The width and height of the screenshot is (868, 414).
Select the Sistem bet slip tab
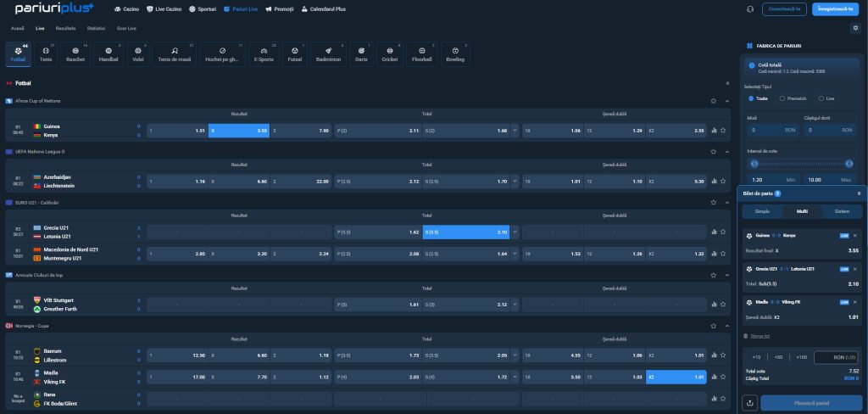pos(842,211)
